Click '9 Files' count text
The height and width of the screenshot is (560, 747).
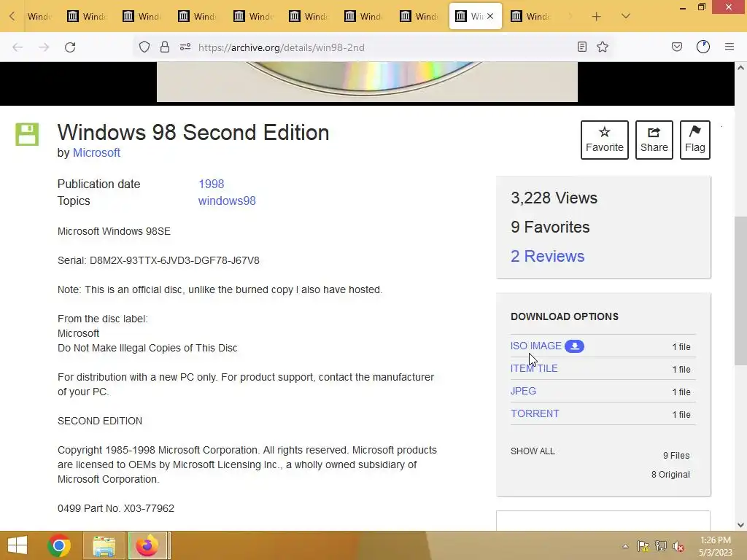click(676, 455)
